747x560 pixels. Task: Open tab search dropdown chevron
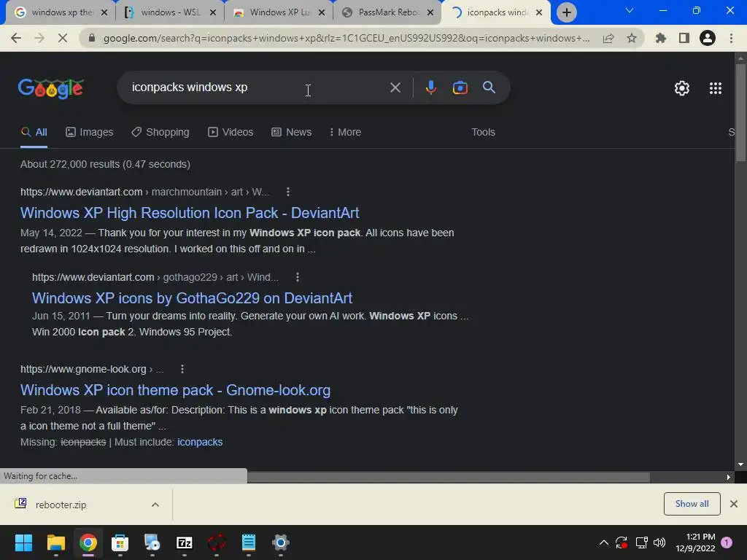(630, 10)
